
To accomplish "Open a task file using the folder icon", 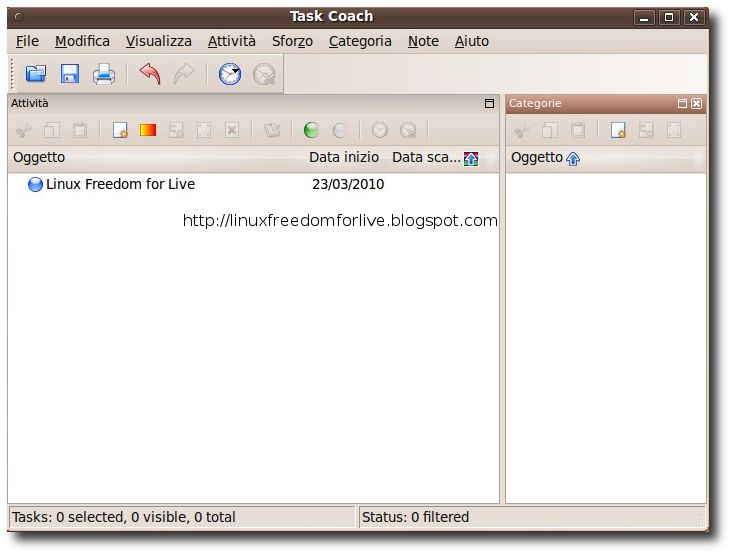I will click(x=36, y=74).
